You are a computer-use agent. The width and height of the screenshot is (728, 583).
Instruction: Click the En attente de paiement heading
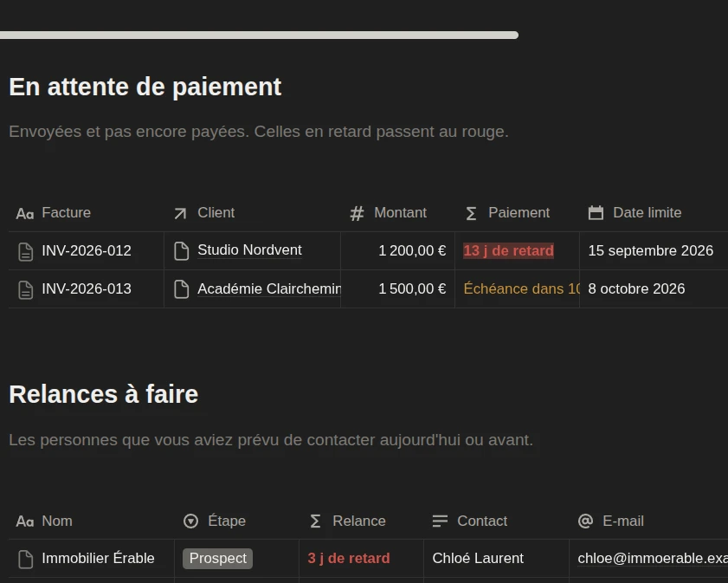(145, 87)
